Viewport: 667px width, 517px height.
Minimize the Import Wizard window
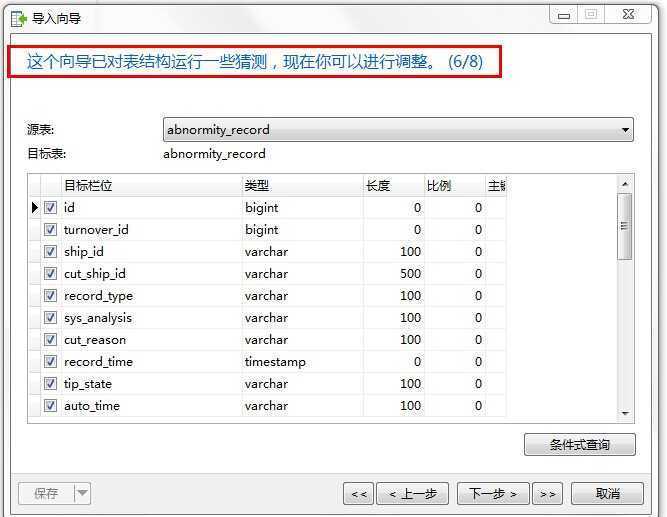[564, 15]
